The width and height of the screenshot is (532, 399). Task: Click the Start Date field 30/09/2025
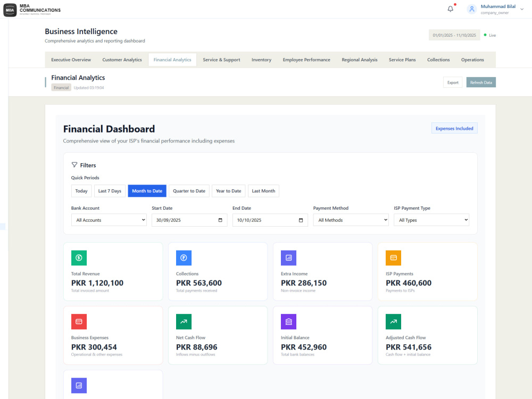pos(189,220)
